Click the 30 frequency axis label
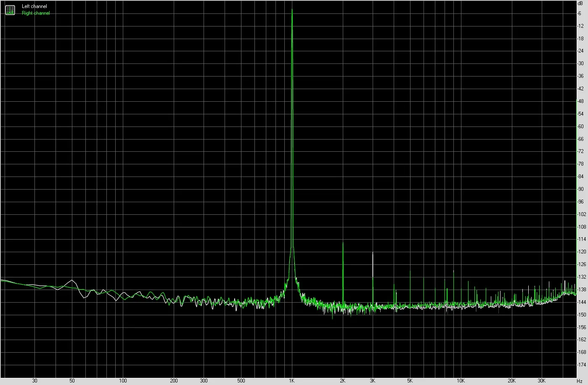 tap(34, 381)
